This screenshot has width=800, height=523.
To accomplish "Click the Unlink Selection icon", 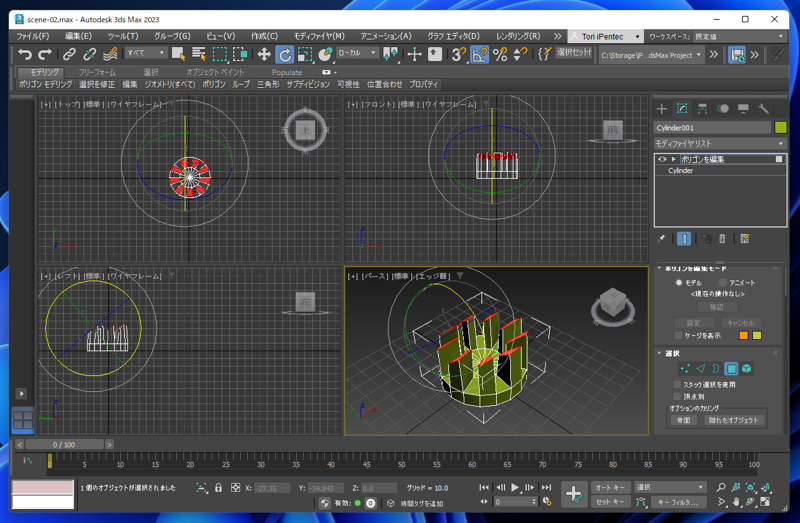I will [90, 54].
